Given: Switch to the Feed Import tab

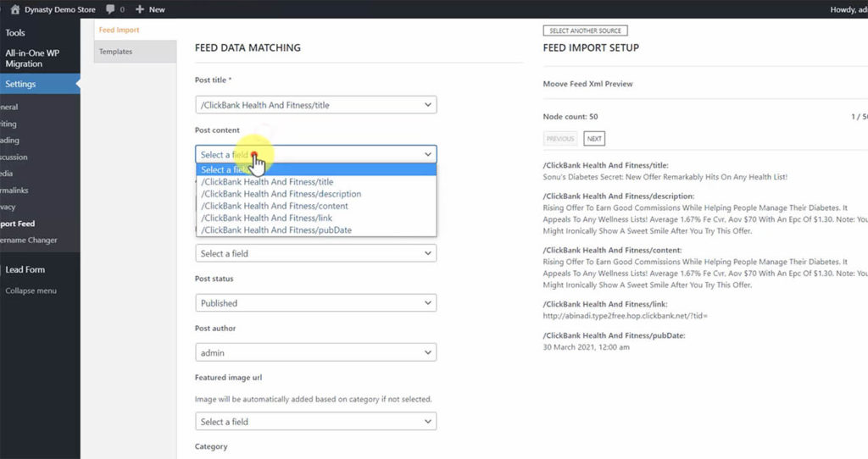Looking at the screenshot, I should coord(119,30).
